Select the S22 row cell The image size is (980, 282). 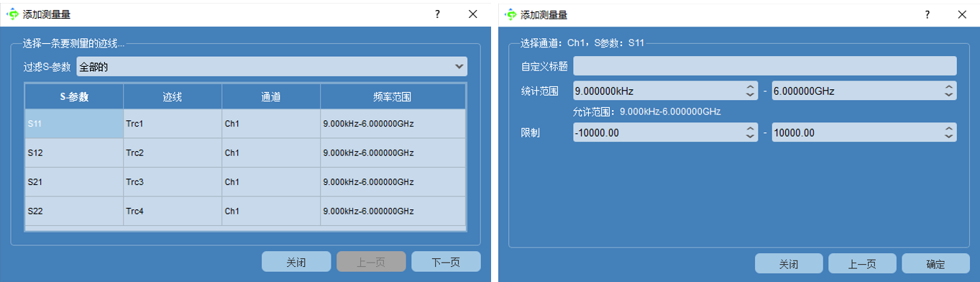coord(74,211)
